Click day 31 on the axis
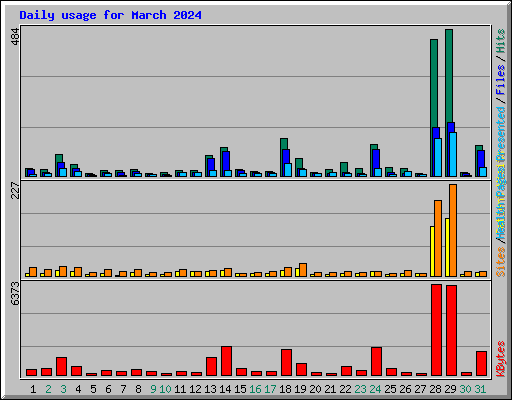 pyautogui.click(x=480, y=389)
